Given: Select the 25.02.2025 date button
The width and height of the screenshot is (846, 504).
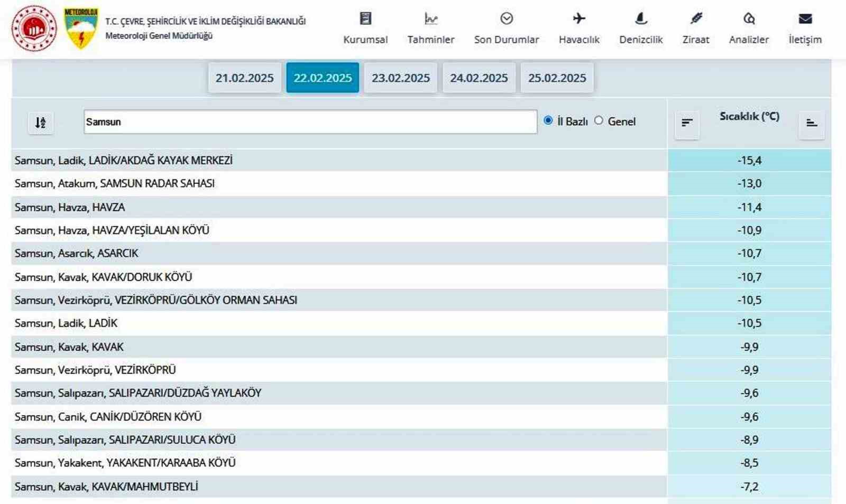Looking at the screenshot, I should (x=557, y=78).
